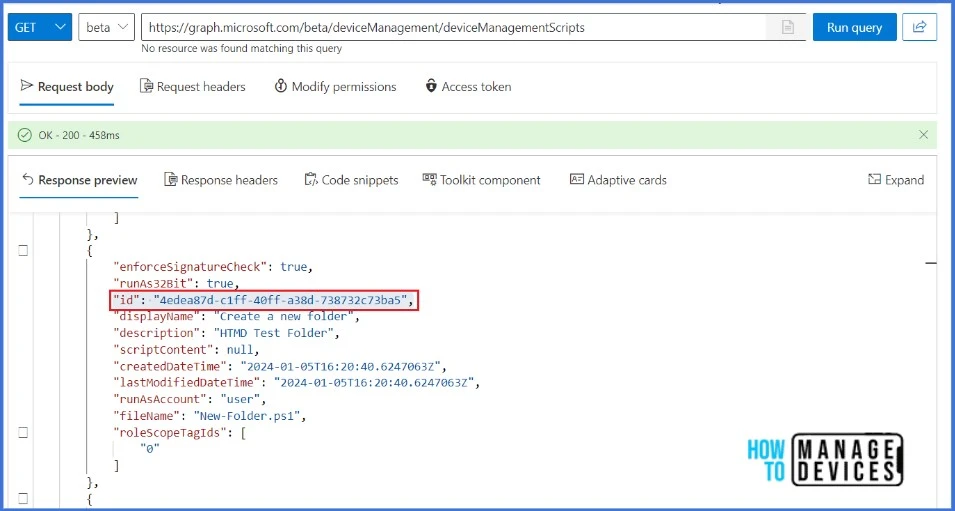Screen dimensions: 955x511
Task: Click the green OK check icon
Action: point(25,135)
